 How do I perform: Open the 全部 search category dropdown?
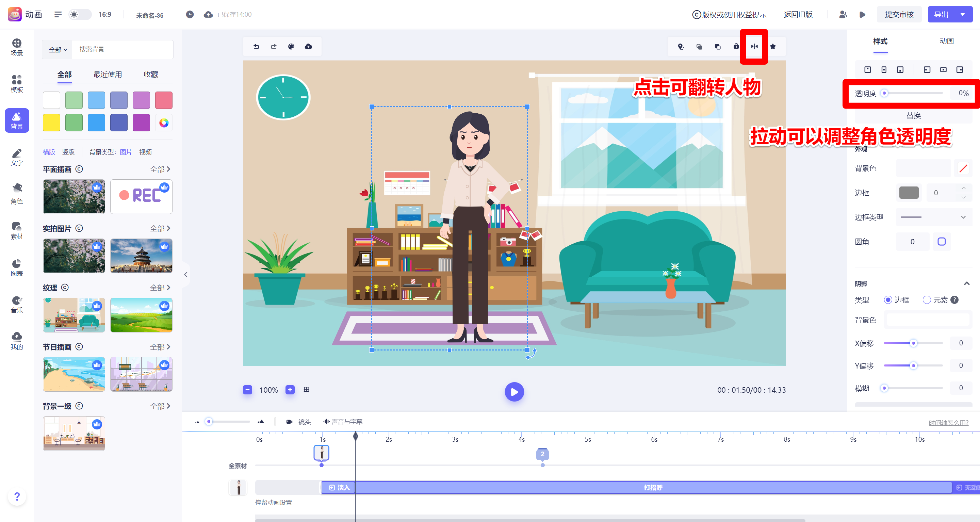tap(58, 49)
